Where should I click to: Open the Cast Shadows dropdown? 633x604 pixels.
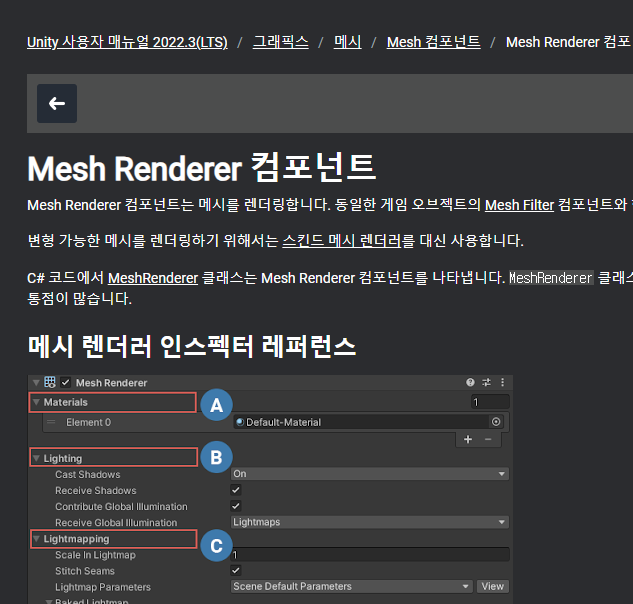(370, 474)
